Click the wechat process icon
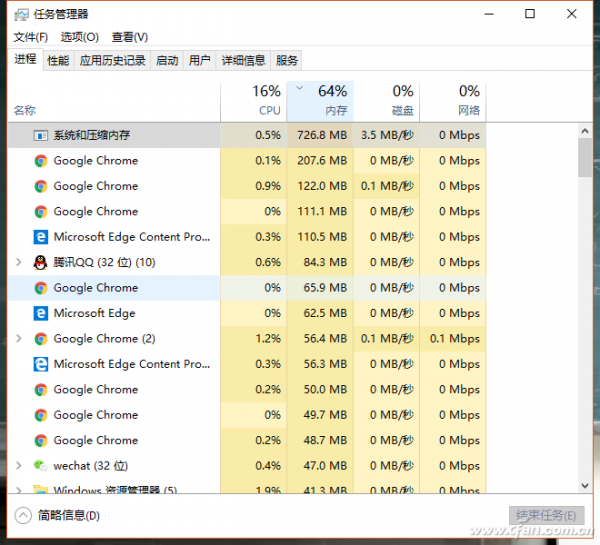 click(41, 466)
